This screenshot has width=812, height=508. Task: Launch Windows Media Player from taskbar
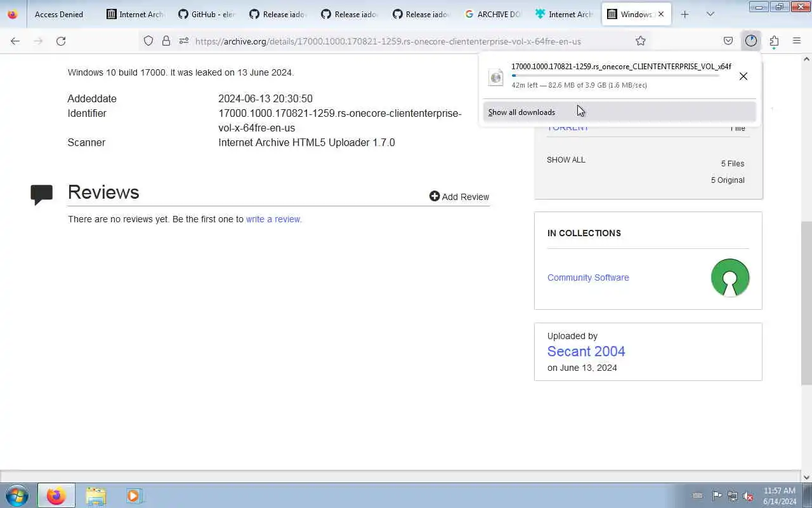point(134,495)
